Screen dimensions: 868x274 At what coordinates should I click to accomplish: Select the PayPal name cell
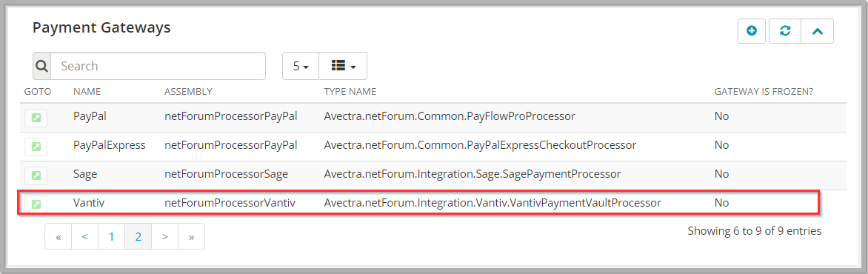coord(90,116)
